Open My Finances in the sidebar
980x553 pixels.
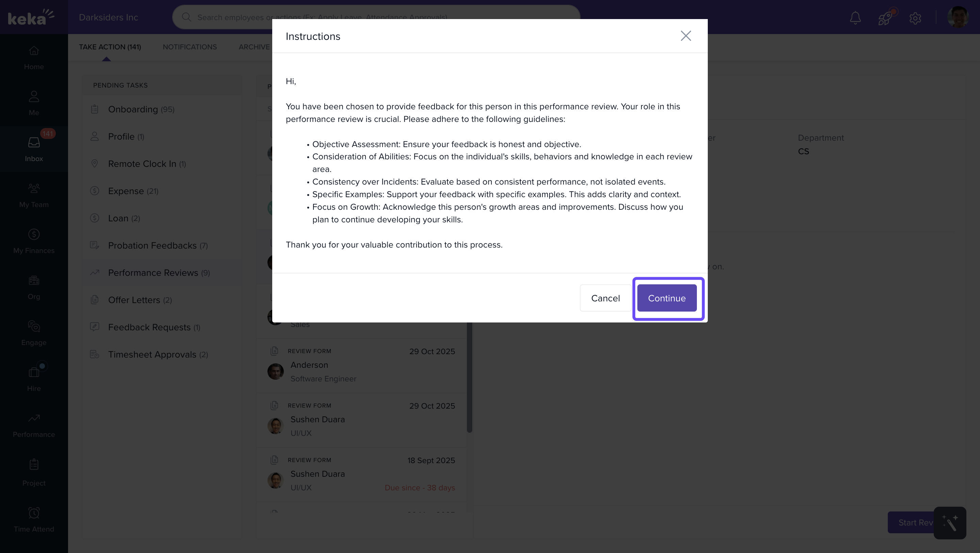click(x=34, y=241)
